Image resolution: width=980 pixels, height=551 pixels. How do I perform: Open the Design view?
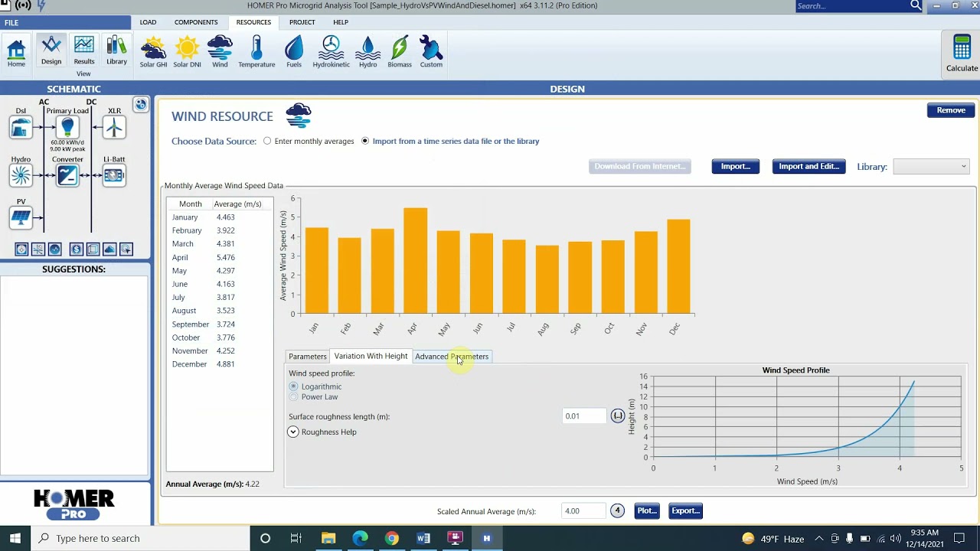point(51,51)
